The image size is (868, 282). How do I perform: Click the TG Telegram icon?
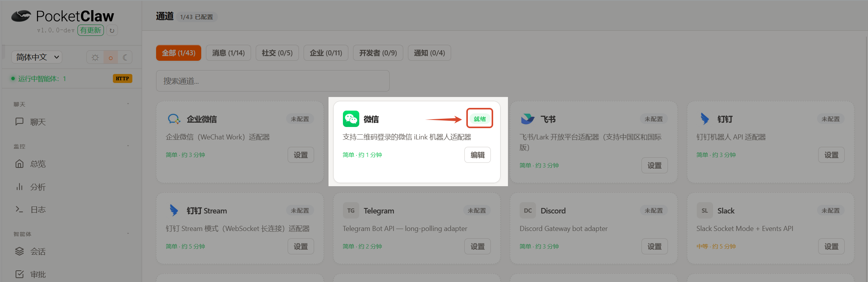click(x=351, y=210)
